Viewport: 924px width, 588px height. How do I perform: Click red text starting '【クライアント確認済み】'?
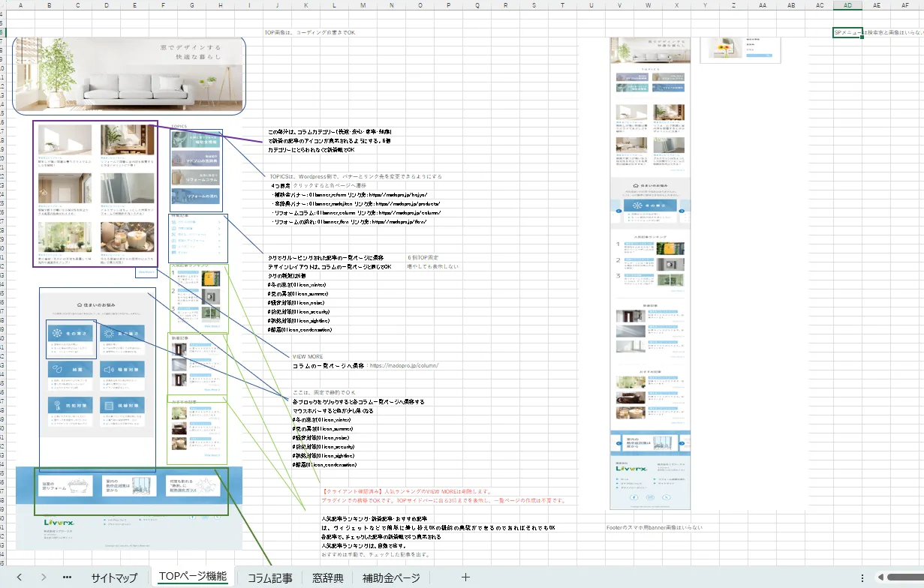click(406, 491)
